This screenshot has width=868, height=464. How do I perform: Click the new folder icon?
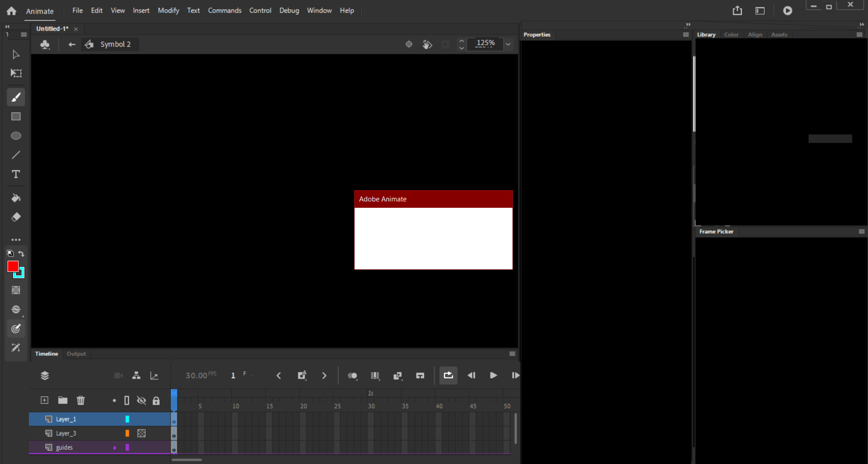click(x=63, y=400)
